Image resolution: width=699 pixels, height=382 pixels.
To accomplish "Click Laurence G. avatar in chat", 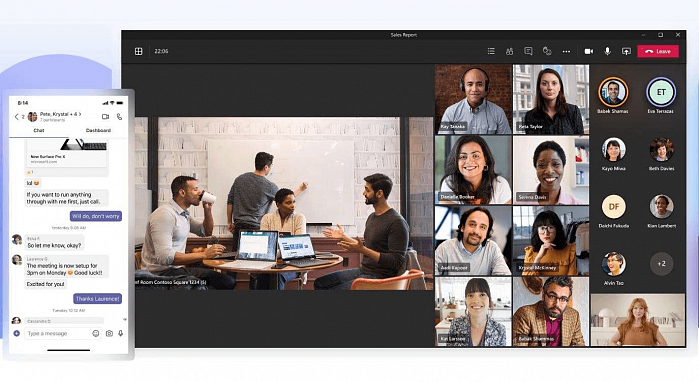I will click(x=17, y=259).
